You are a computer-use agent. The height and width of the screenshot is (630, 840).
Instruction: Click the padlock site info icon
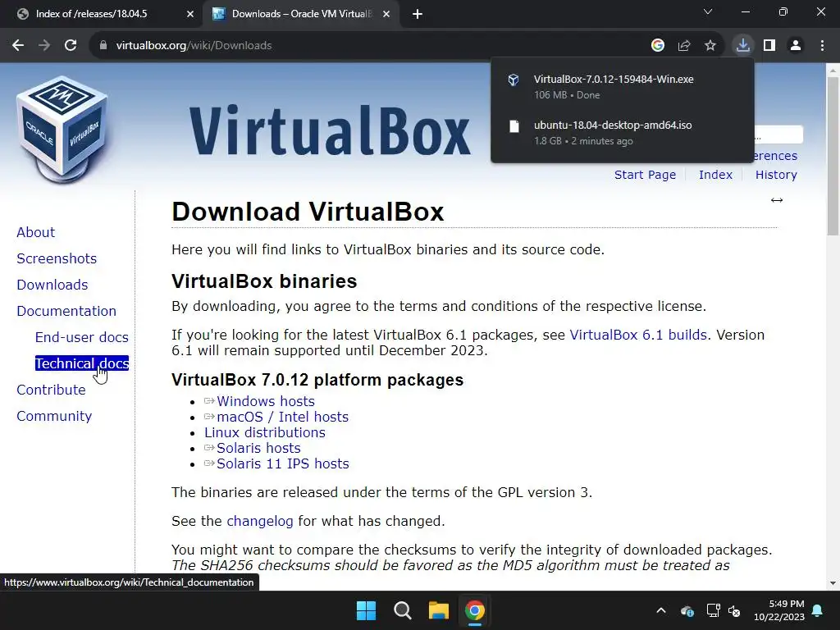(x=103, y=46)
